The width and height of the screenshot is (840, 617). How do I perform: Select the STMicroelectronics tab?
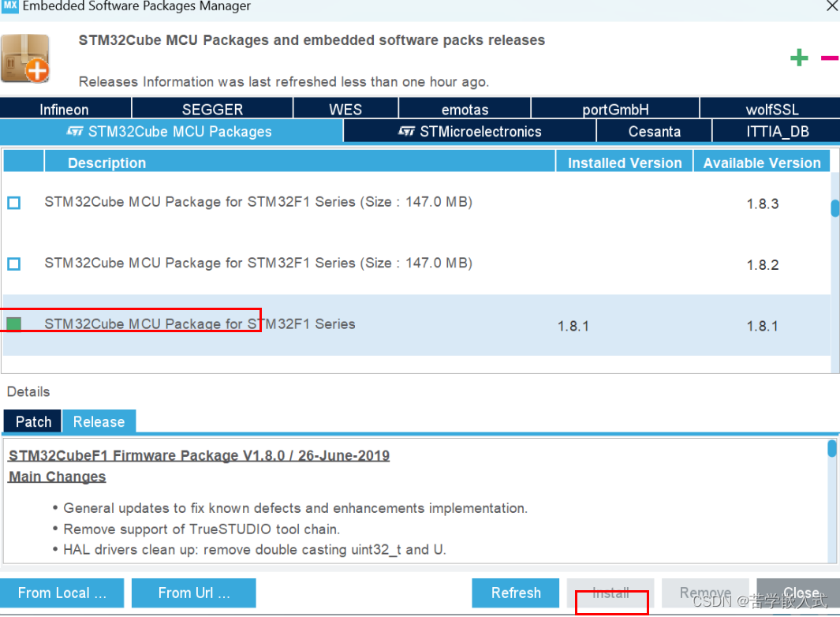coord(469,131)
